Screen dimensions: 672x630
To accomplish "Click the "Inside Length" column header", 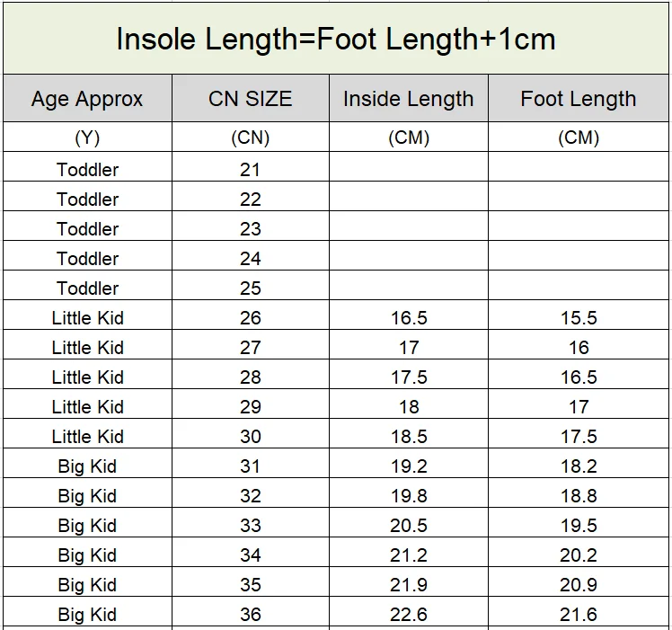I will 408,99.
